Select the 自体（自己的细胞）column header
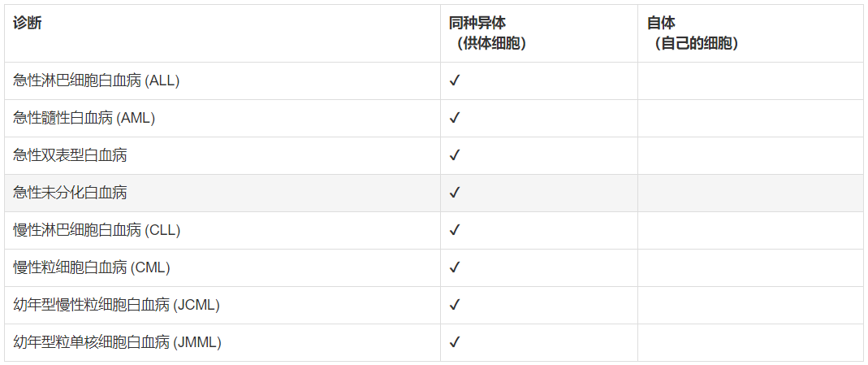This screenshot has height=365, width=868. point(692,33)
